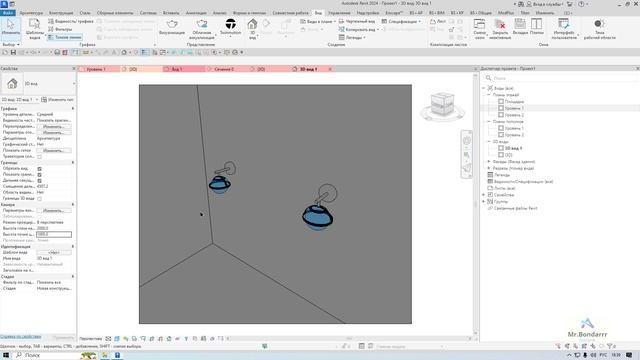Click the <Нет> view template button
The image size is (640, 360).
point(54,252)
